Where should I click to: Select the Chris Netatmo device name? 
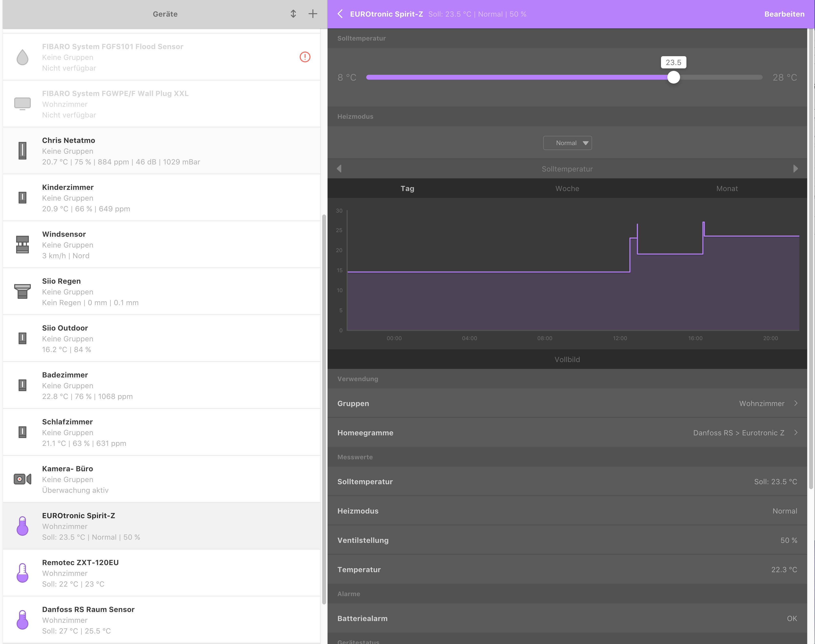click(x=68, y=140)
